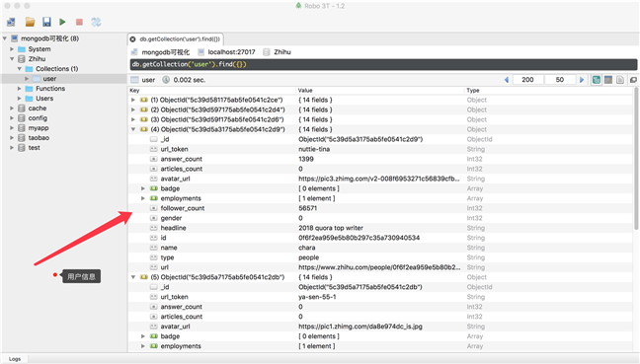Run the query with the green play button
640x364 pixels.
click(x=62, y=22)
